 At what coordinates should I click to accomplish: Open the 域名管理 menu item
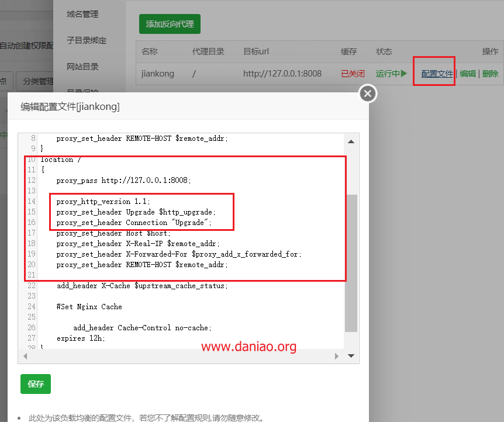[x=82, y=14]
